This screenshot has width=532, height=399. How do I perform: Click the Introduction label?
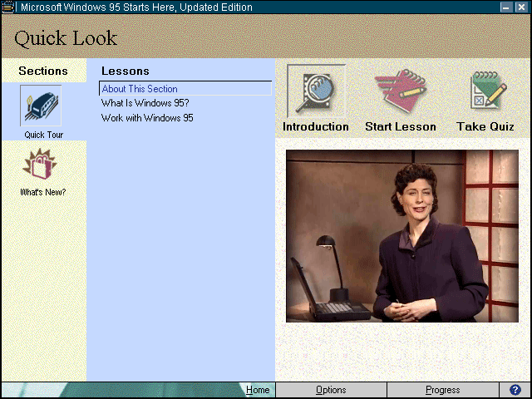pyautogui.click(x=316, y=126)
